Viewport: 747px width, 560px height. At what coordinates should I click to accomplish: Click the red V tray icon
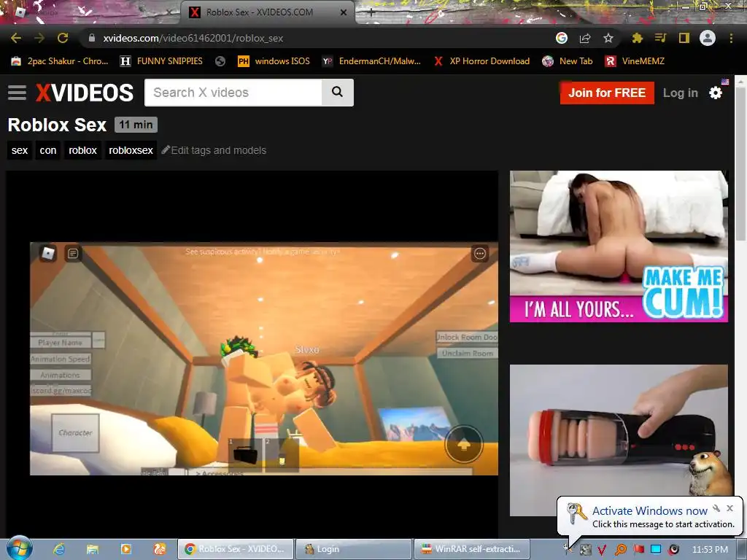[602, 550]
